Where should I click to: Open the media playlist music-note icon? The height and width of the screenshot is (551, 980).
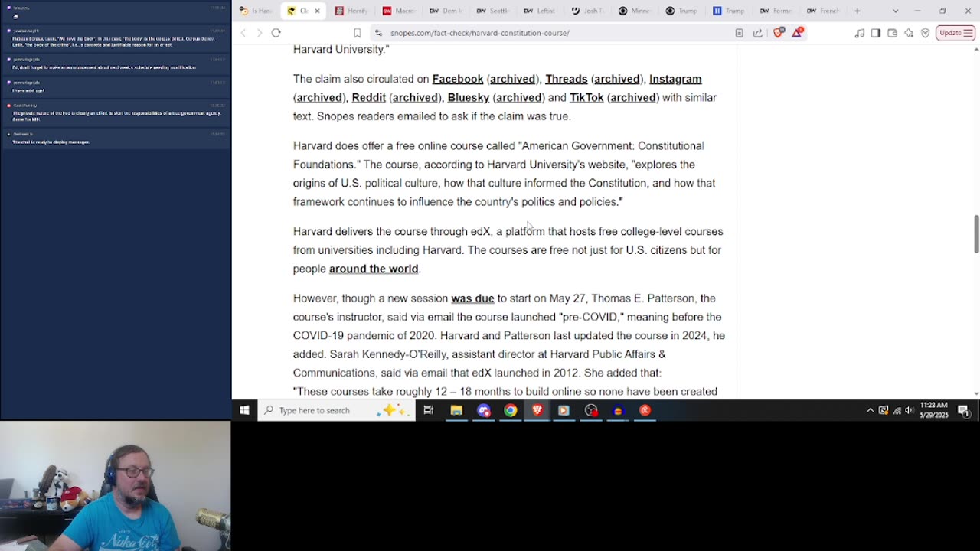tap(859, 33)
